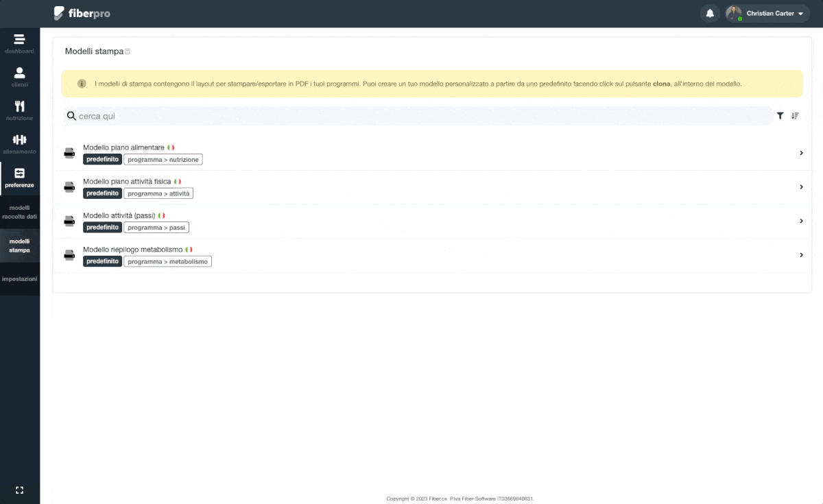
Task: Expand chevron for Modello riepilogo metabolismo
Action: pyautogui.click(x=801, y=254)
